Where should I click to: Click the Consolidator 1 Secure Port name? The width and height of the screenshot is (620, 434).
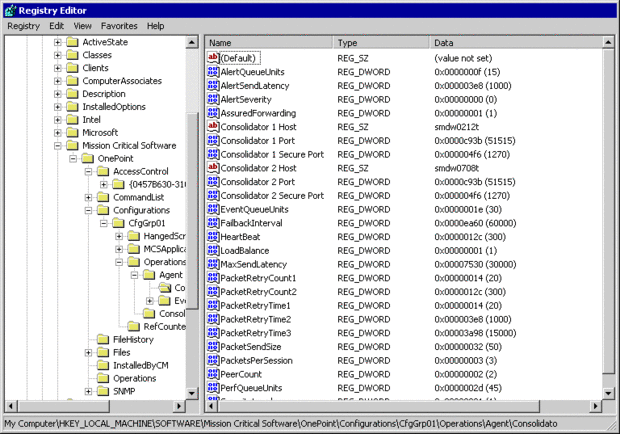(x=272, y=154)
